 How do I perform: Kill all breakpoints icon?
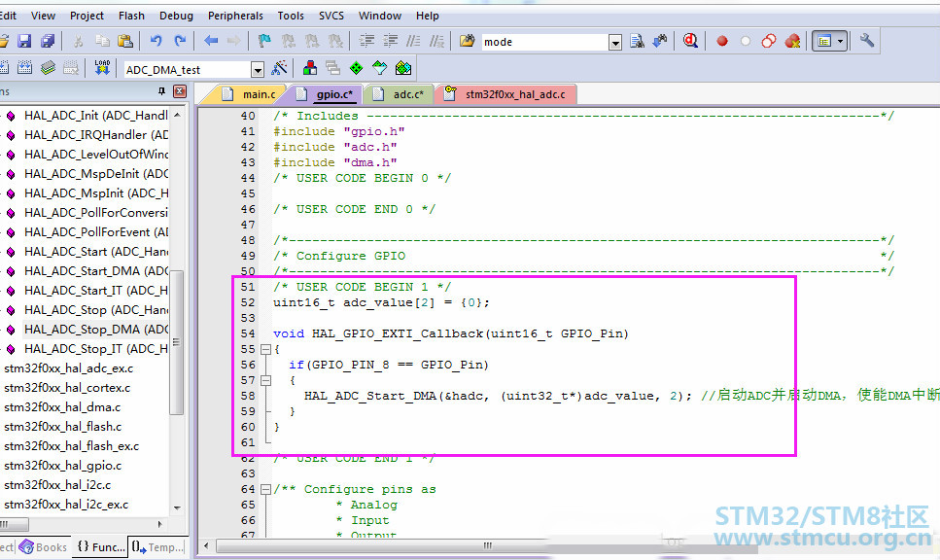click(x=792, y=41)
